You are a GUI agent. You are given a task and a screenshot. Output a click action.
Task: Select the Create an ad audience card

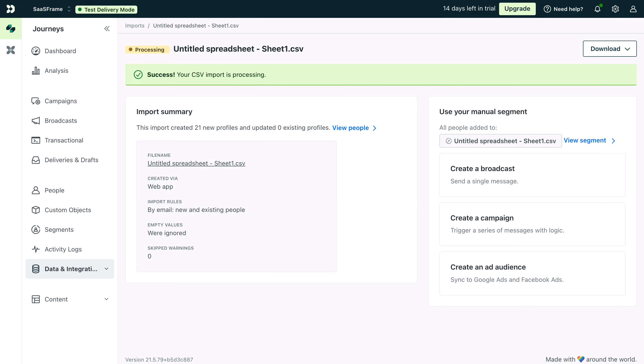coord(532,274)
